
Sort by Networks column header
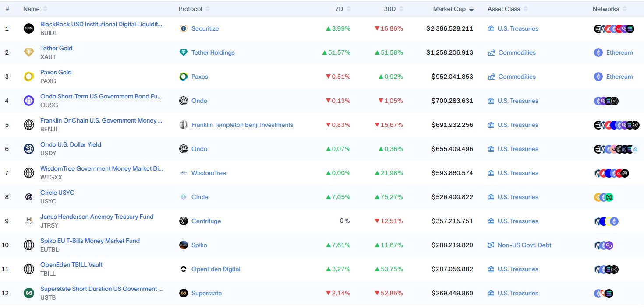(x=610, y=9)
